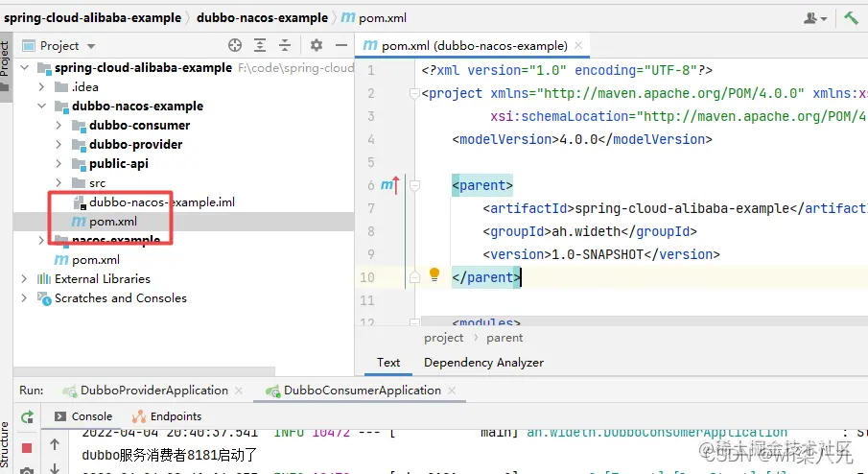Click the yellow light bulb intention icon
The width and height of the screenshot is (868, 474).
[x=434, y=274]
